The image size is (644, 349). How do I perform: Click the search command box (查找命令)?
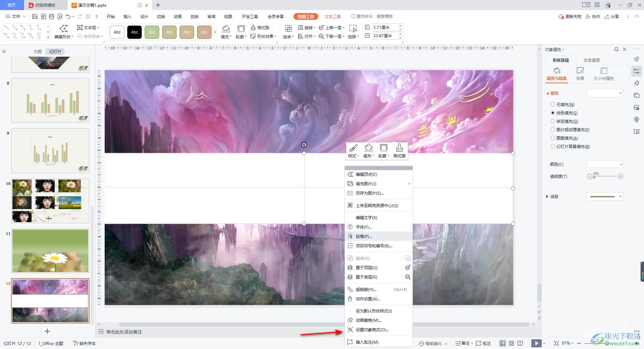click(x=372, y=16)
